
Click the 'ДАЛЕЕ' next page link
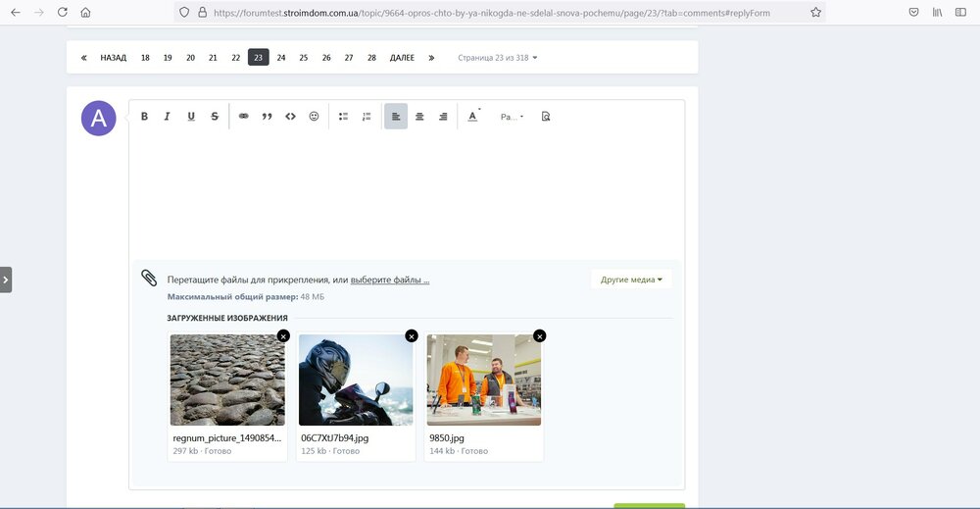(x=402, y=58)
